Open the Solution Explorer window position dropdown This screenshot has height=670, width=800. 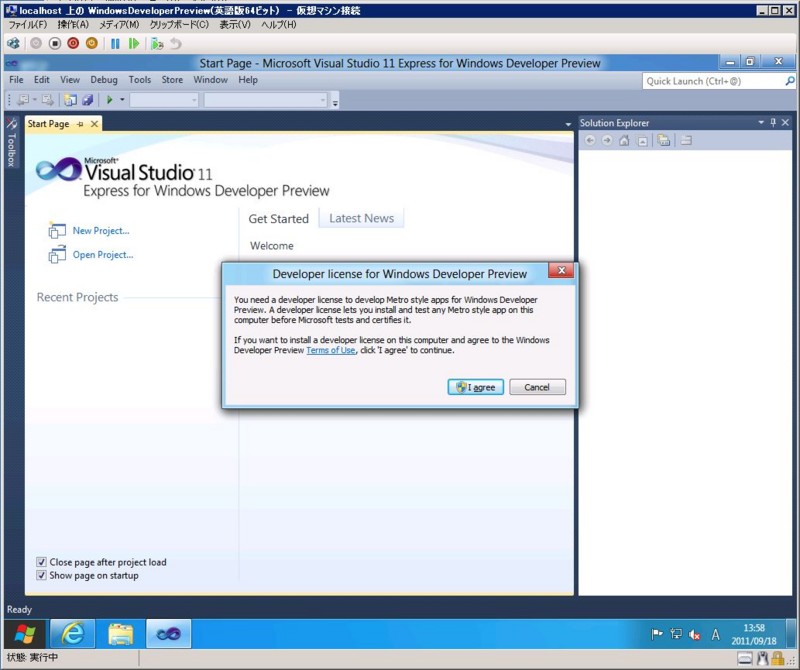tap(761, 122)
